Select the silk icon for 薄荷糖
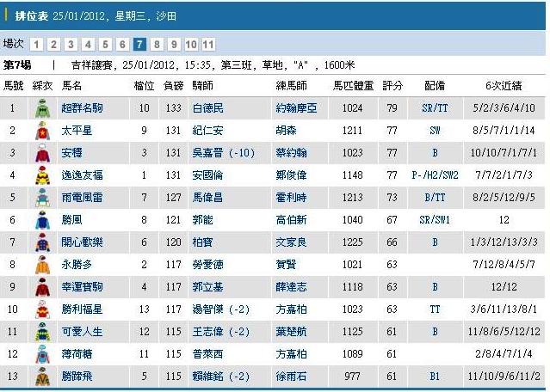 click(42, 355)
